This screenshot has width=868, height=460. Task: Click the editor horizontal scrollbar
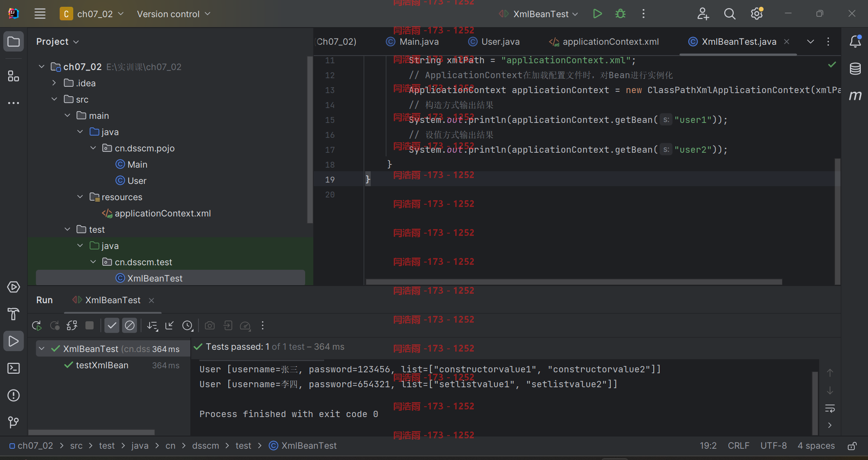click(574, 282)
